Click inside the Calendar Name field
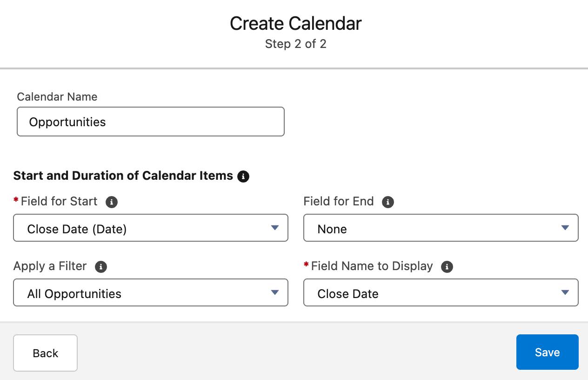The image size is (588, 380). [x=151, y=122]
